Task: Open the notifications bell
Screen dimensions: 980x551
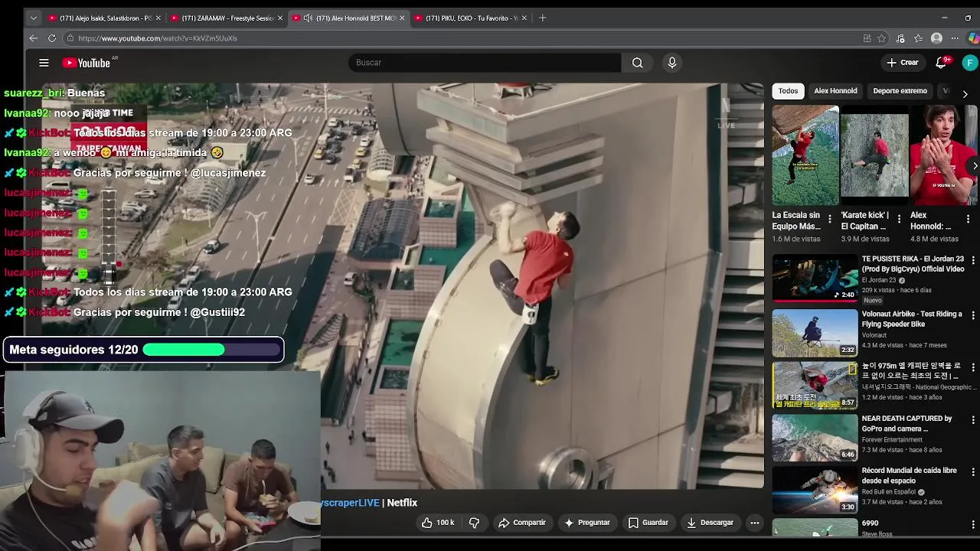Action: click(941, 63)
